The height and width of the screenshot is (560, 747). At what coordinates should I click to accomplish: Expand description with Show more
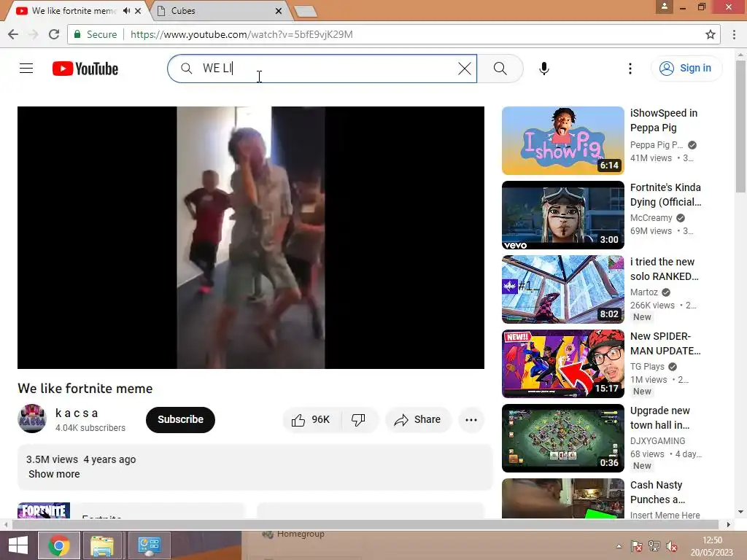pos(54,474)
